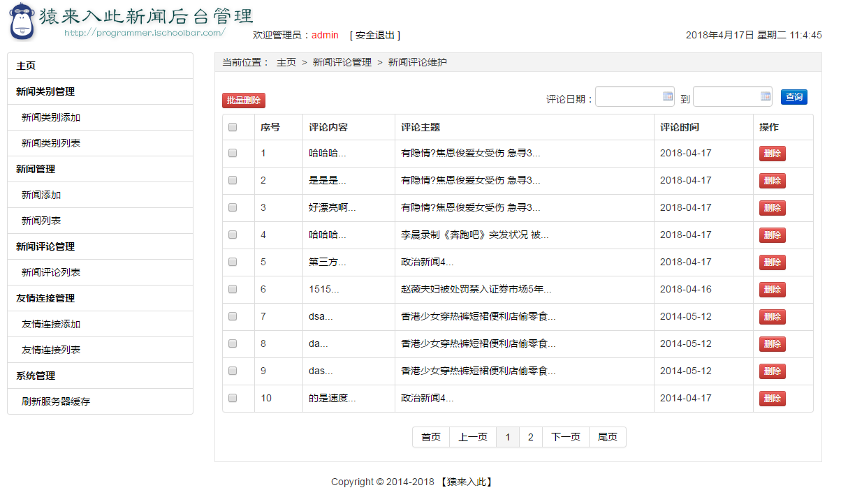This screenshot has height=504, width=848.
Task: Remove row 8 da using 删除
Action: tap(773, 344)
